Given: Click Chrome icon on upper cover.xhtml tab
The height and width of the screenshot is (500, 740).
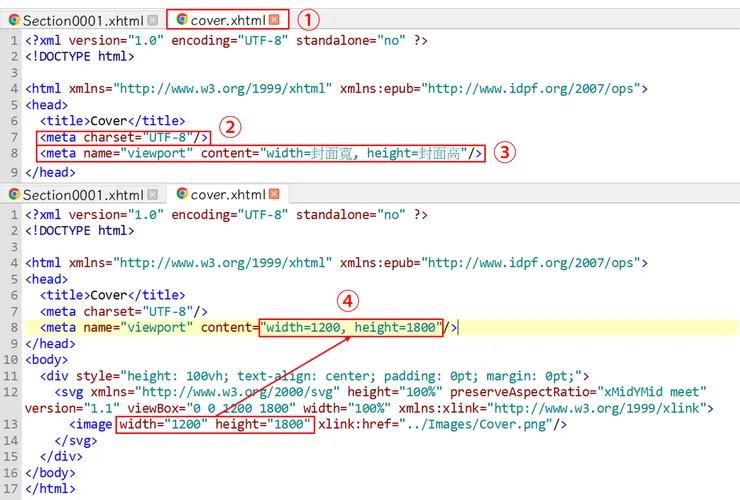Looking at the screenshot, I should point(182,19).
